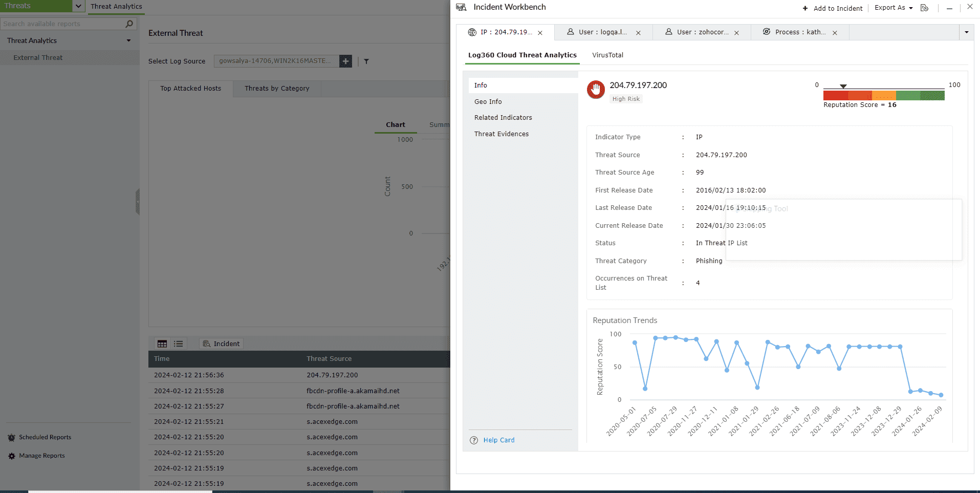Image resolution: width=980 pixels, height=493 pixels.
Task: Click the marker on the reputation score scale
Action: coord(843,86)
